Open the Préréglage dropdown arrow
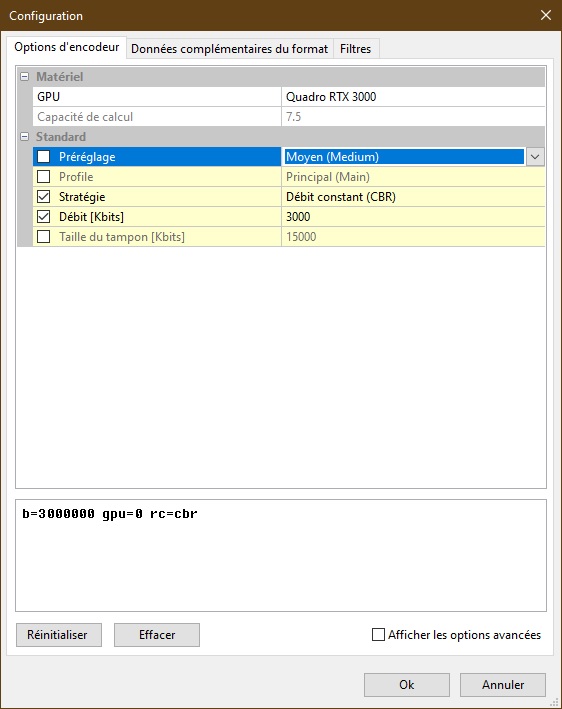The image size is (562, 709). [x=535, y=157]
